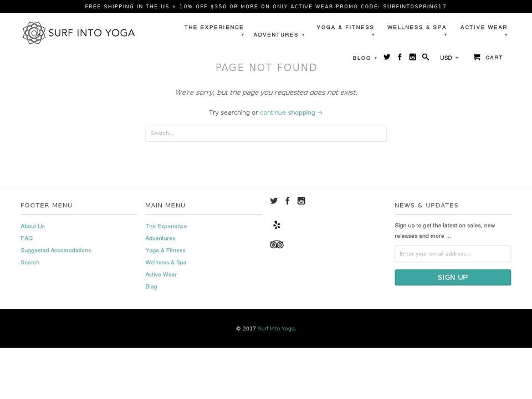Image resolution: width=532 pixels, height=399 pixels.
Task: Click the NEWS & UPDATES heading
Action: point(426,205)
